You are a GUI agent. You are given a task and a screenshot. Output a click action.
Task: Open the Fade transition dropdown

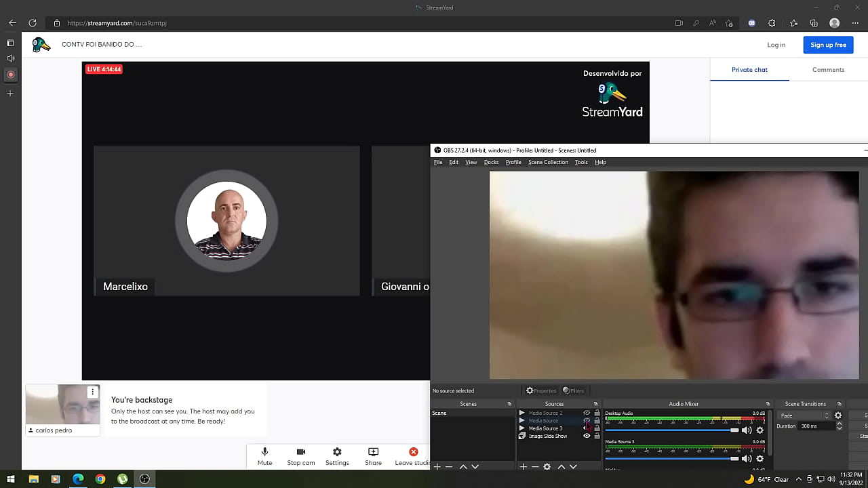827,415
